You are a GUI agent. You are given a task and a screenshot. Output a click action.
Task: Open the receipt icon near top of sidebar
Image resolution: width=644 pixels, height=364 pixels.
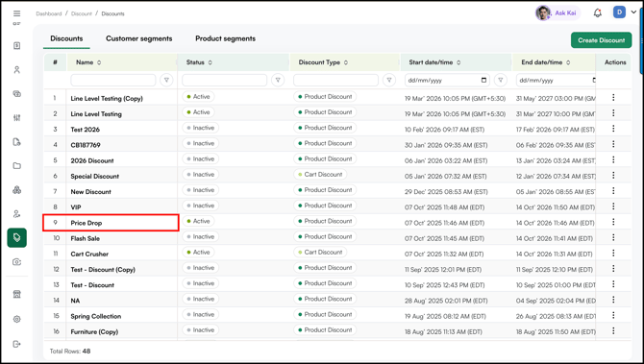pos(17,45)
